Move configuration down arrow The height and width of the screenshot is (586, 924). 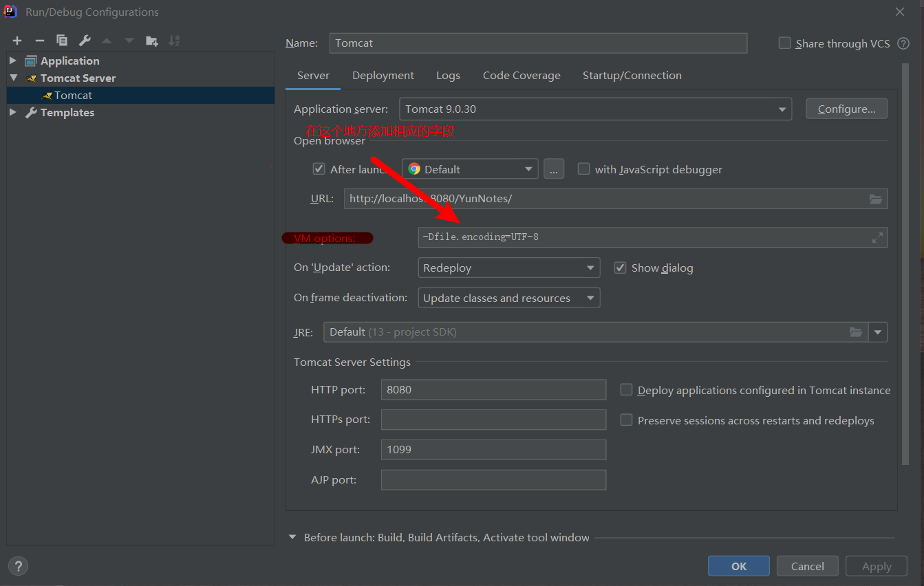tap(129, 41)
